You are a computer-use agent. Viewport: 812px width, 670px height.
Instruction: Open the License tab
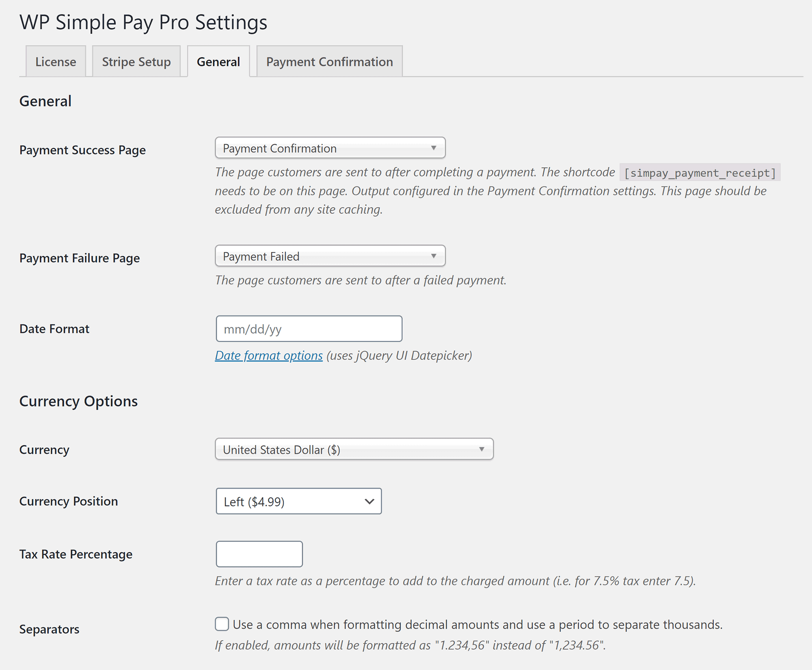tap(56, 61)
